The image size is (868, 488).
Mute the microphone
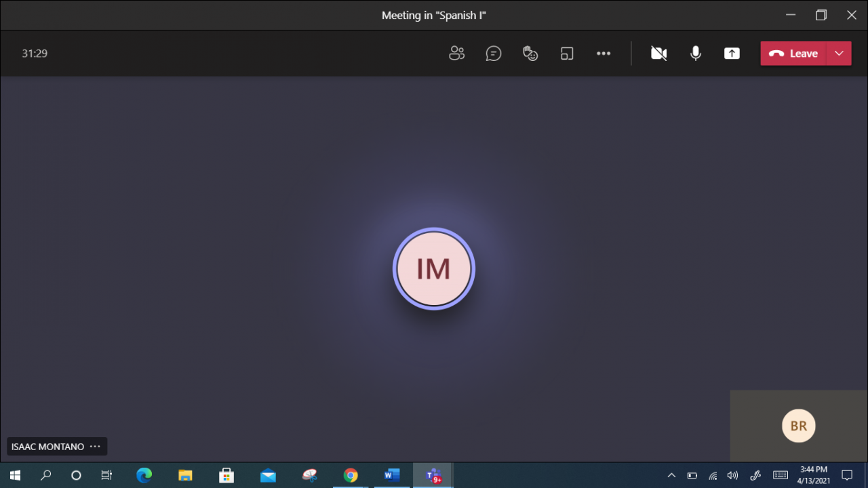coord(695,54)
